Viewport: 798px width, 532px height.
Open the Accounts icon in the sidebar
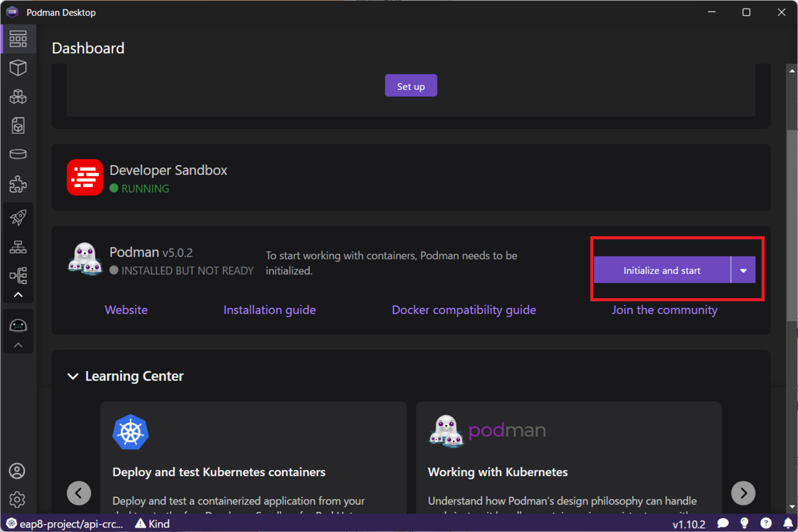coord(17,471)
